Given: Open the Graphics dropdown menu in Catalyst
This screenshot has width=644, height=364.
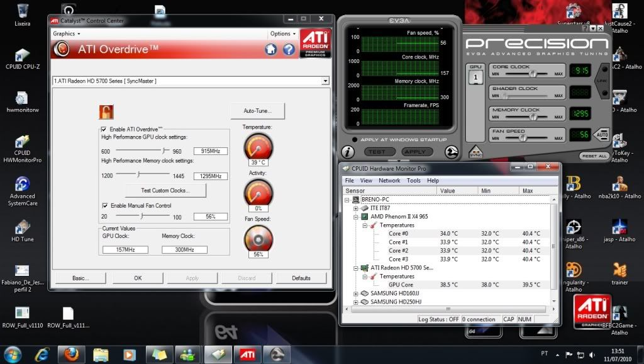Looking at the screenshot, I should [67, 34].
